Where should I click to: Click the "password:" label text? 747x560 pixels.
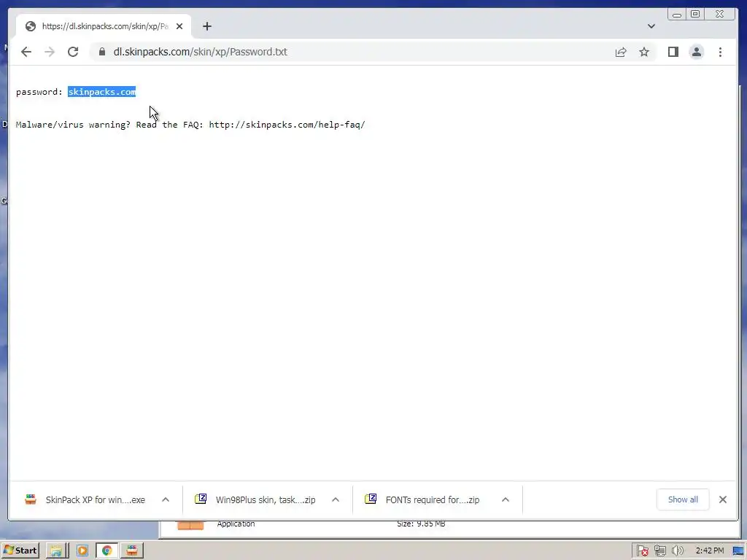point(39,92)
